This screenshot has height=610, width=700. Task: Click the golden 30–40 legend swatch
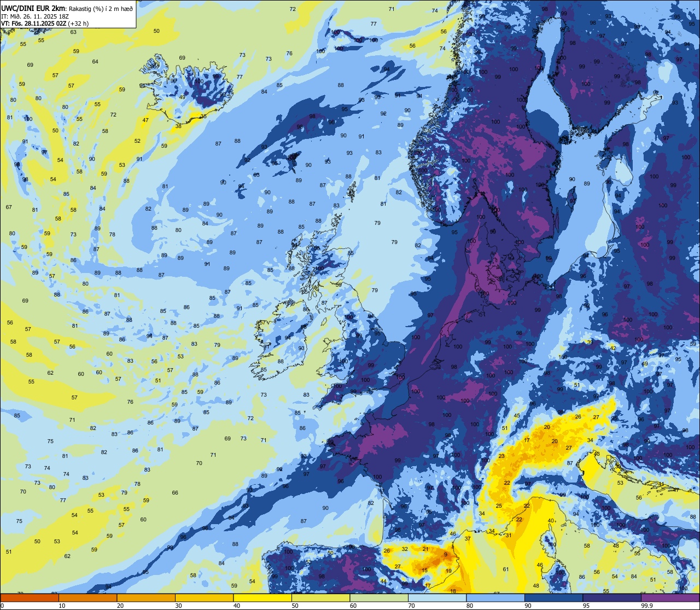click(x=204, y=597)
